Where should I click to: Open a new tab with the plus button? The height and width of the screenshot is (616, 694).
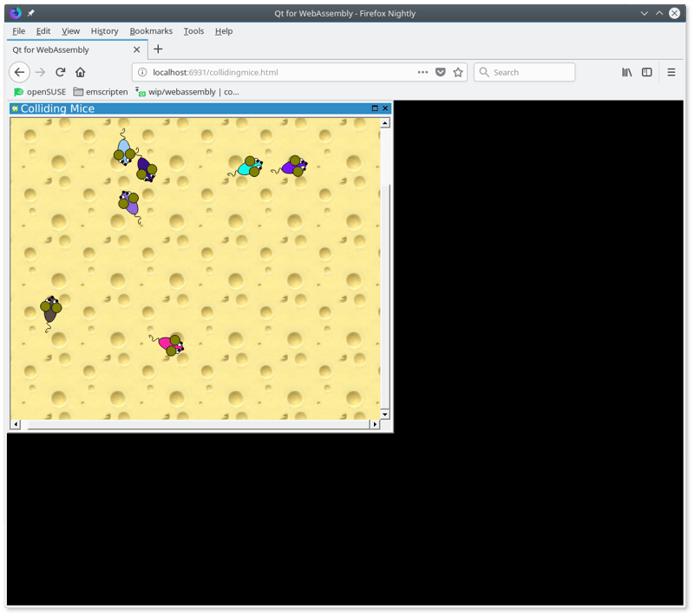click(x=158, y=49)
